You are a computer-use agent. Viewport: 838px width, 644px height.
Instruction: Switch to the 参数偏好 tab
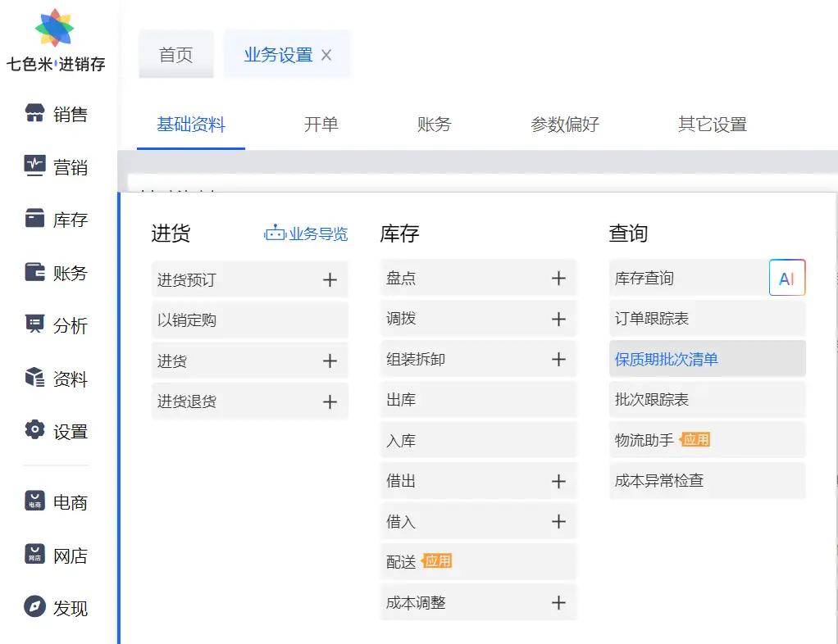click(564, 125)
